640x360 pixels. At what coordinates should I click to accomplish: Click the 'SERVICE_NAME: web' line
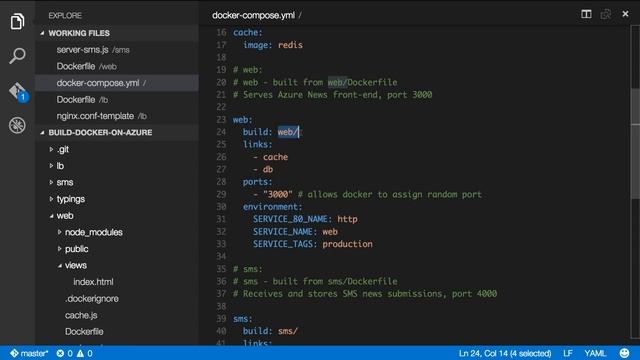pos(295,232)
